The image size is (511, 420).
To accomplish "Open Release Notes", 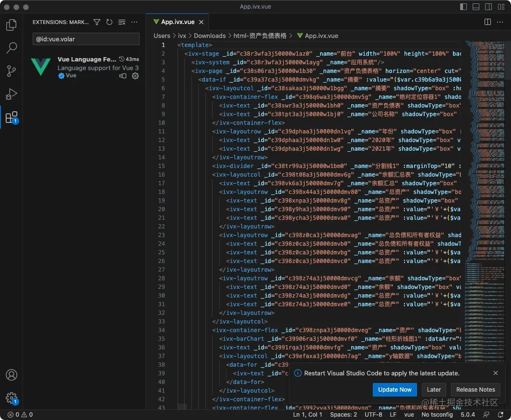I will tap(475, 390).
